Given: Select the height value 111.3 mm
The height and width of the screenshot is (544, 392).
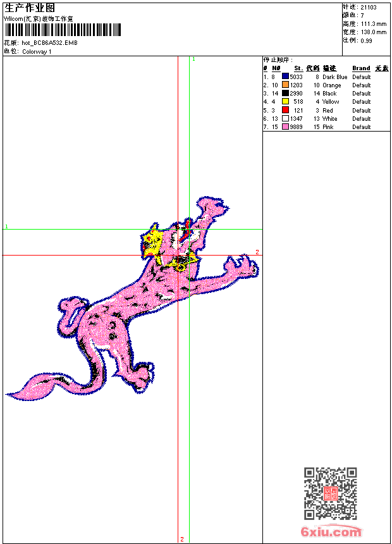Looking at the screenshot, I should point(374,24).
